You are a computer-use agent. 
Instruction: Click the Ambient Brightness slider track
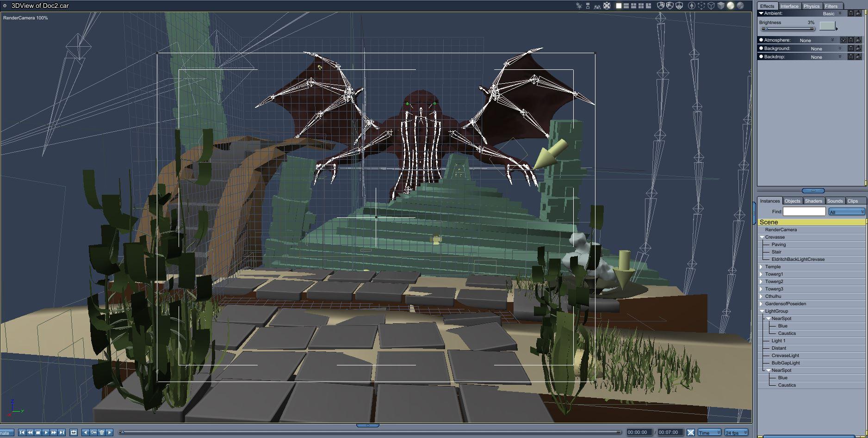(787, 29)
